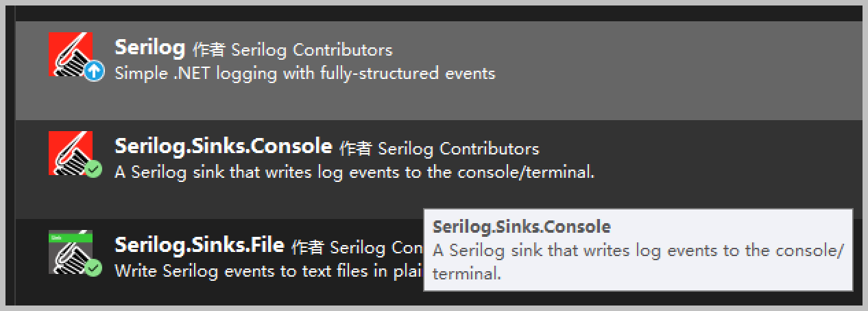Select the Serilog.Sinks.File package title
Screen dimensions: 868x311
tap(200, 246)
